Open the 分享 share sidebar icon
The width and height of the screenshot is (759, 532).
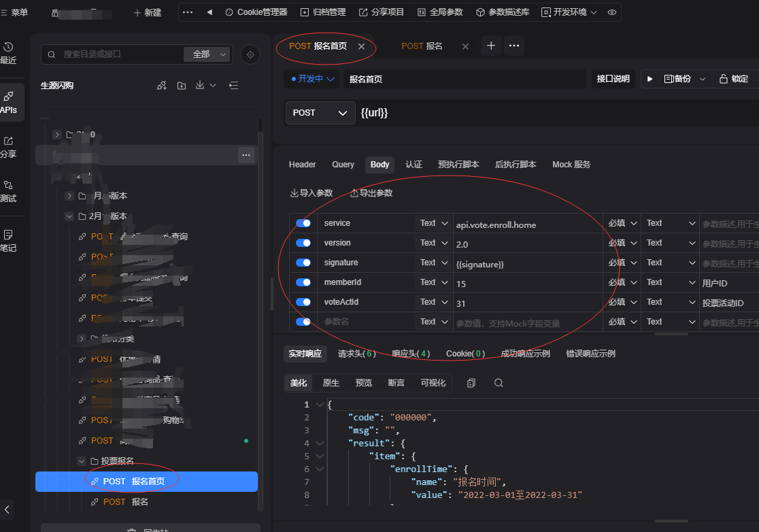pyautogui.click(x=8, y=147)
